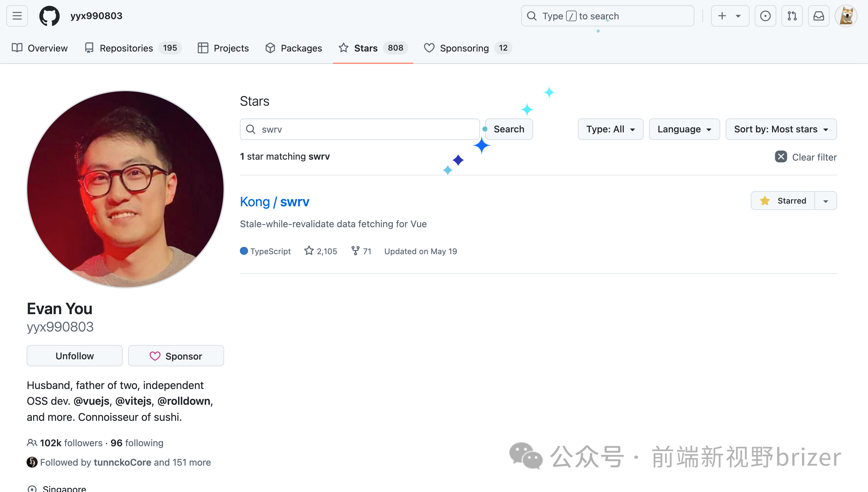This screenshot has width=868, height=492.
Task: Open the hamburger navigation menu
Action: 17,16
